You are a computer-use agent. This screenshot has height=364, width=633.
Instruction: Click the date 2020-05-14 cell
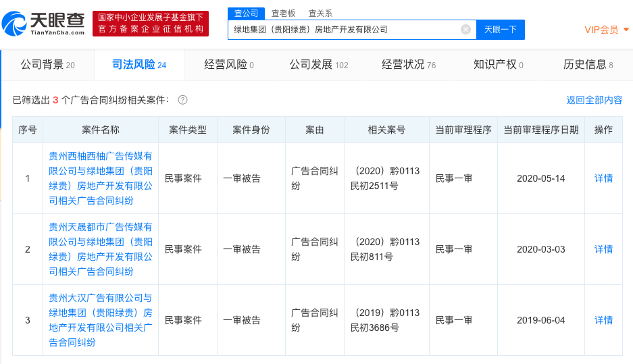tap(541, 178)
